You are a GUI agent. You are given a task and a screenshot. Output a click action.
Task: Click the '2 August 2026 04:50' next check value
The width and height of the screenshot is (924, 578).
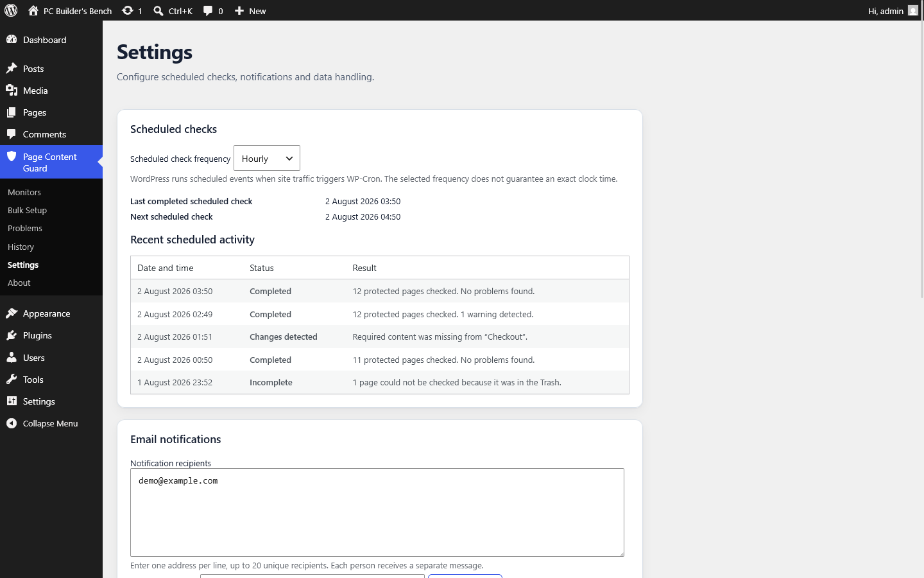363,216
